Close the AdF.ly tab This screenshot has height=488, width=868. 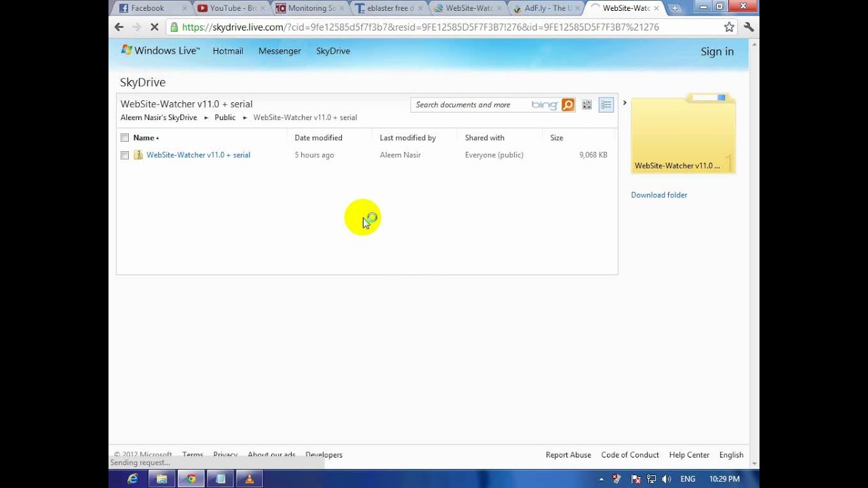tap(577, 8)
